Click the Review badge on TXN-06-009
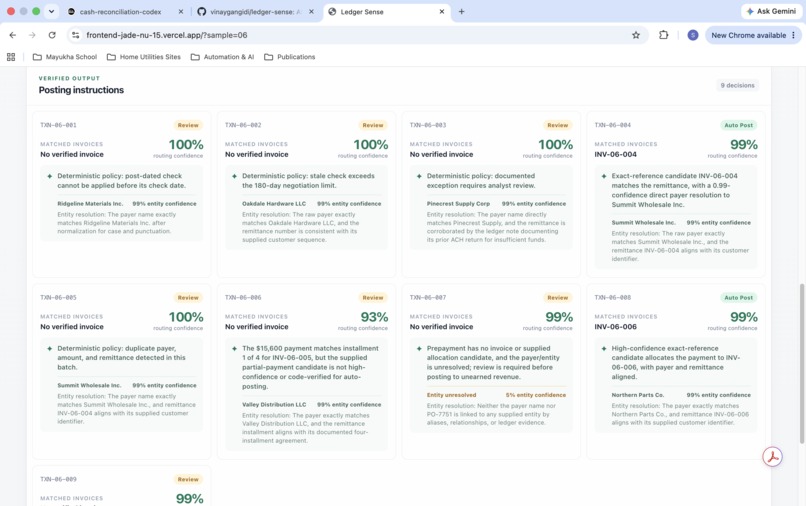The height and width of the screenshot is (506, 806). [x=188, y=479]
